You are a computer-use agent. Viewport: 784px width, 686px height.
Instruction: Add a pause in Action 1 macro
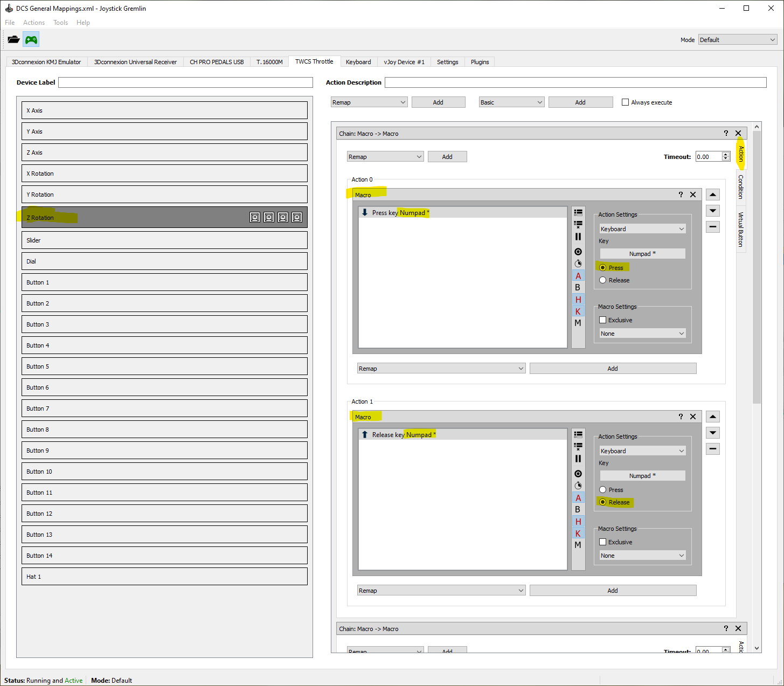click(x=578, y=459)
